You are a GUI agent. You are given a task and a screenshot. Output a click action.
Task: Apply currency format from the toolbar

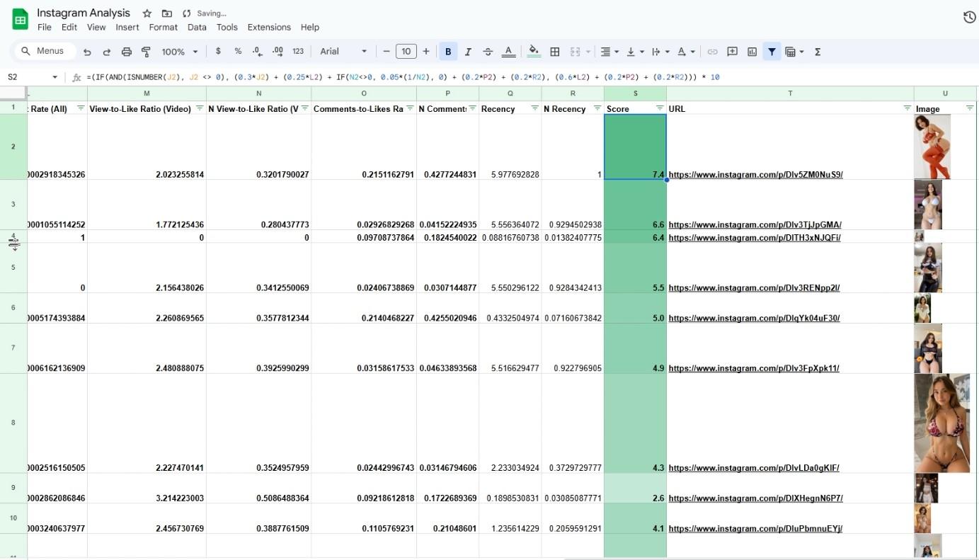coord(217,51)
